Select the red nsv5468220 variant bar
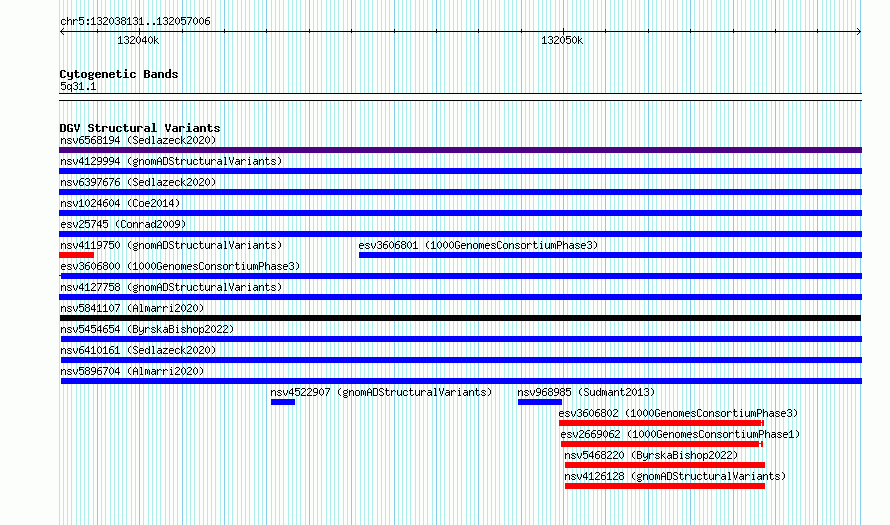 665,465
